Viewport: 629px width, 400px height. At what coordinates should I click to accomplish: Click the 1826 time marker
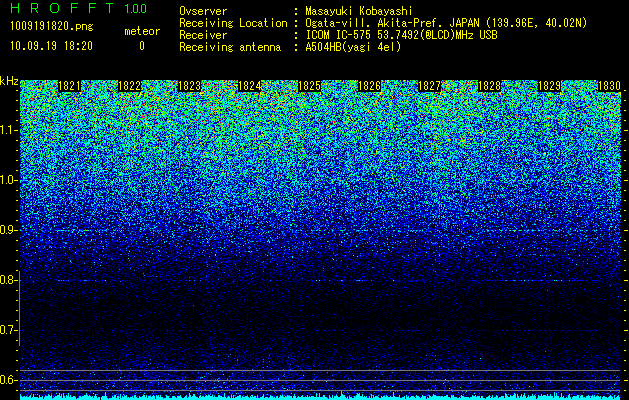coord(369,86)
